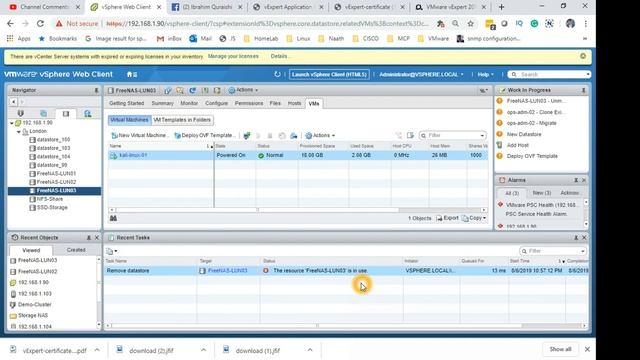The height and width of the screenshot is (360, 640).
Task: Reload the browser page
Action: (40, 24)
